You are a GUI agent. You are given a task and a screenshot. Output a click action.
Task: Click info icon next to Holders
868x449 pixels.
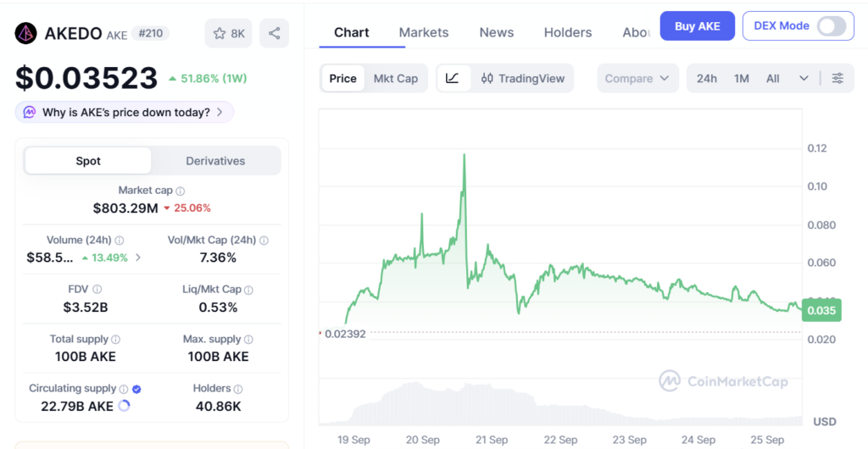point(238,389)
